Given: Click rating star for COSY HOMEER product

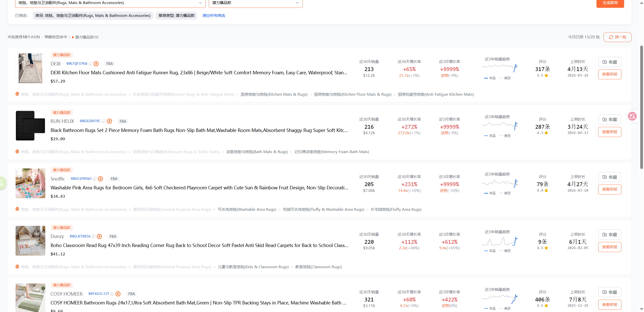Looking at the screenshot, I should [x=546, y=305].
